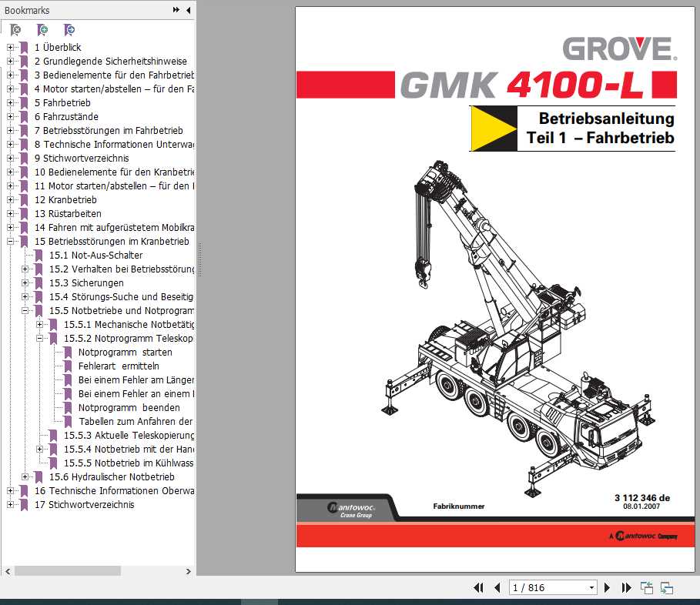
Task: Go to the previous page
Action: pyautogui.click(x=497, y=587)
